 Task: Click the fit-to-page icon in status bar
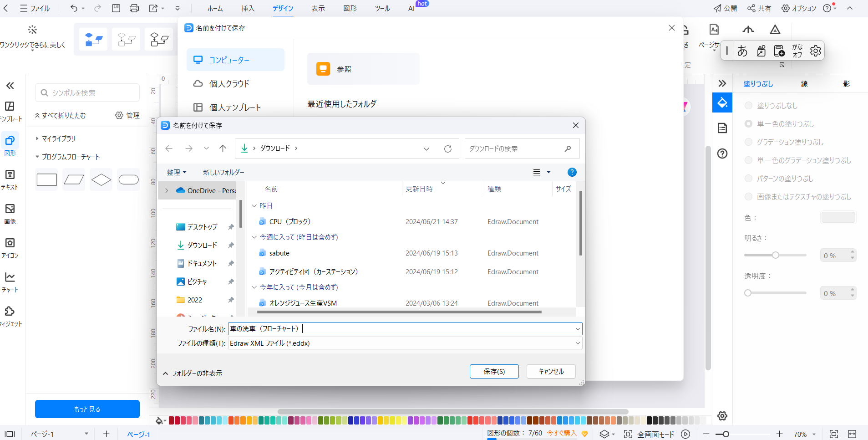834,434
